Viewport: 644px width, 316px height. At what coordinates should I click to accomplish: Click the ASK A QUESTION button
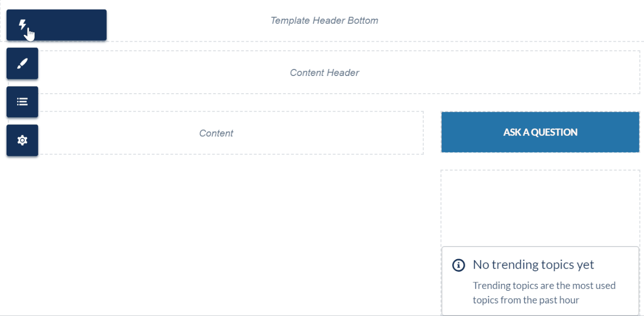click(x=540, y=132)
